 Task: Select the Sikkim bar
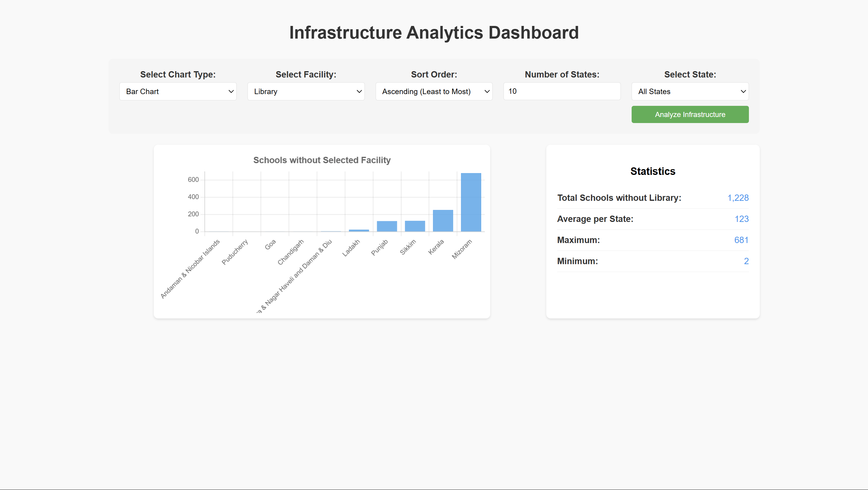pyautogui.click(x=415, y=226)
